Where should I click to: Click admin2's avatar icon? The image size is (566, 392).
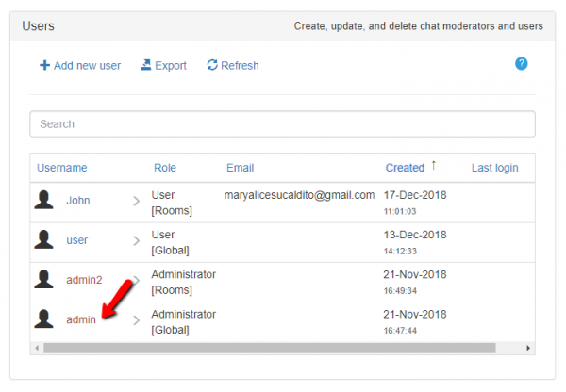click(43, 280)
